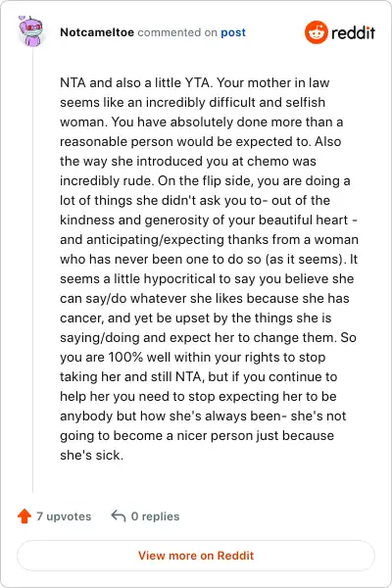The image size is (392, 588).
Task: Click the reply arrow icon
Action: pos(119,515)
